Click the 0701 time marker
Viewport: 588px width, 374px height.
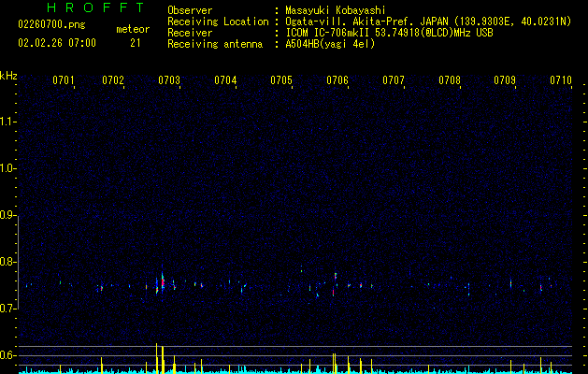[x=63, y=80]
